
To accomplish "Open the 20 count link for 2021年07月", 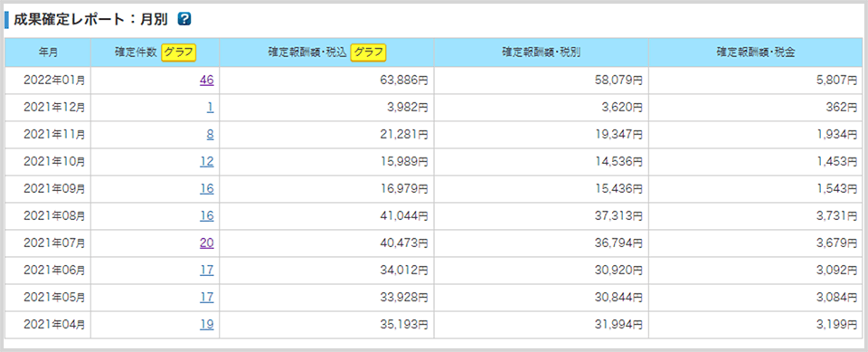I will (x=206, y=243).
